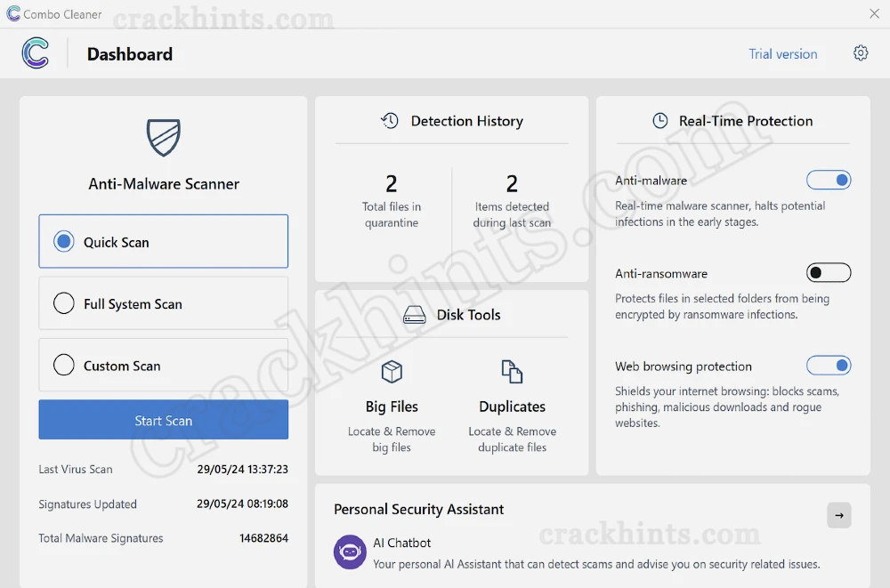Select the Big Files cube icon
Image resolution: width=890 pixels, height=588 pixels.
pyautogui.click(x=392, y=372)
